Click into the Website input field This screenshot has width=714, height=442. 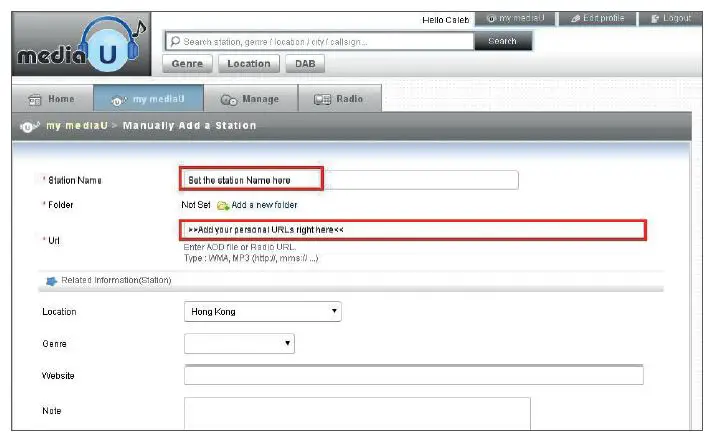click(413, 376)
